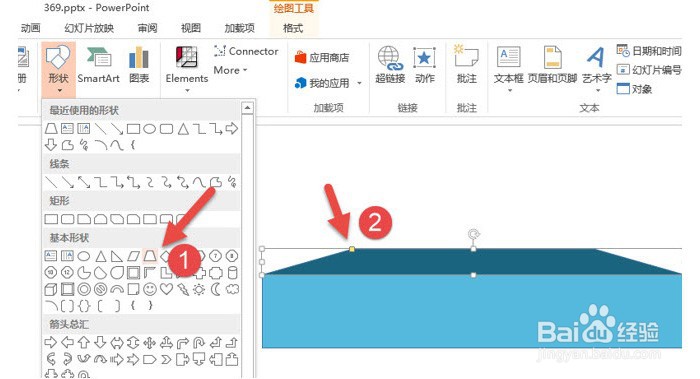Select the parallelogram shape in 基本形状
The height and width of the screenshot is (379, 700).
tap(133, 256)
